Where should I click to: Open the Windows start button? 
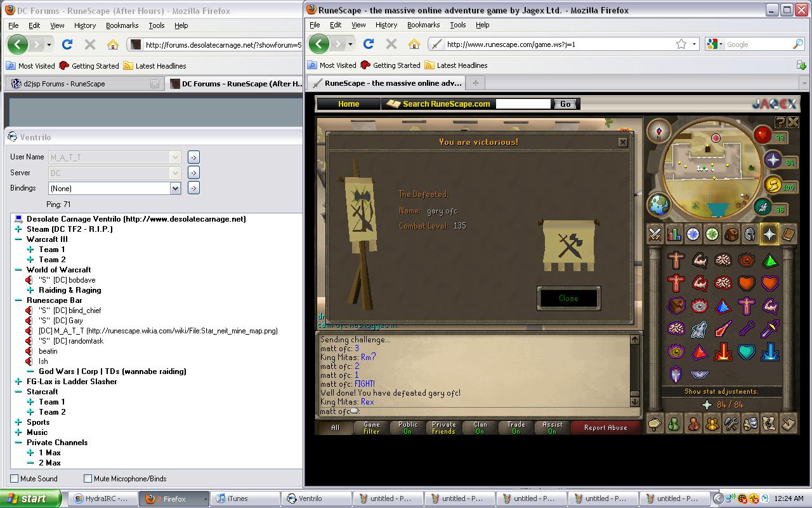[x=30, y=498]
